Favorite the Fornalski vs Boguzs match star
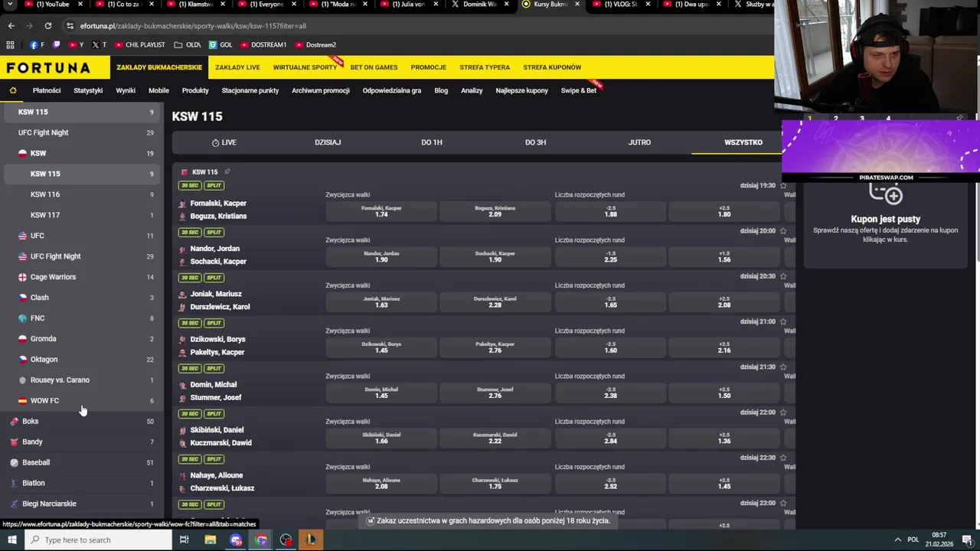The width and height of the screenshot is (980, 551). (x=782, y=185)
